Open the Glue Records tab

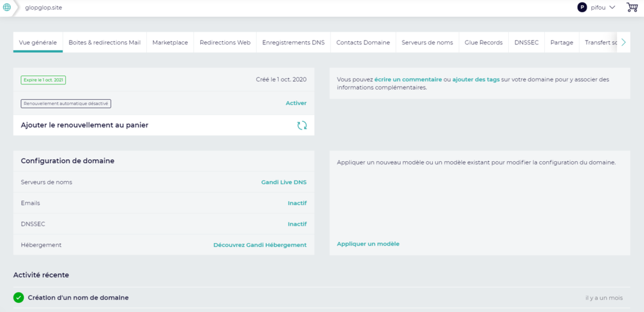pyautogui.click(x=484, y=43)
